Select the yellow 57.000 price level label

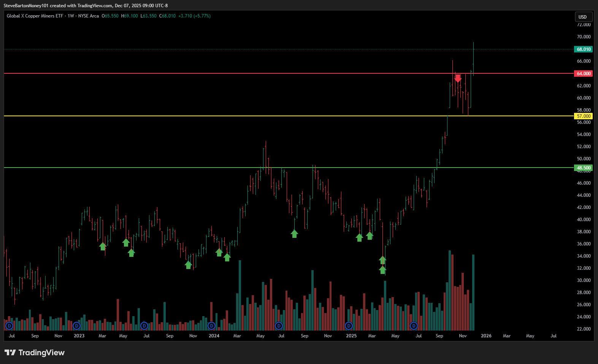[x=584, y=116]
